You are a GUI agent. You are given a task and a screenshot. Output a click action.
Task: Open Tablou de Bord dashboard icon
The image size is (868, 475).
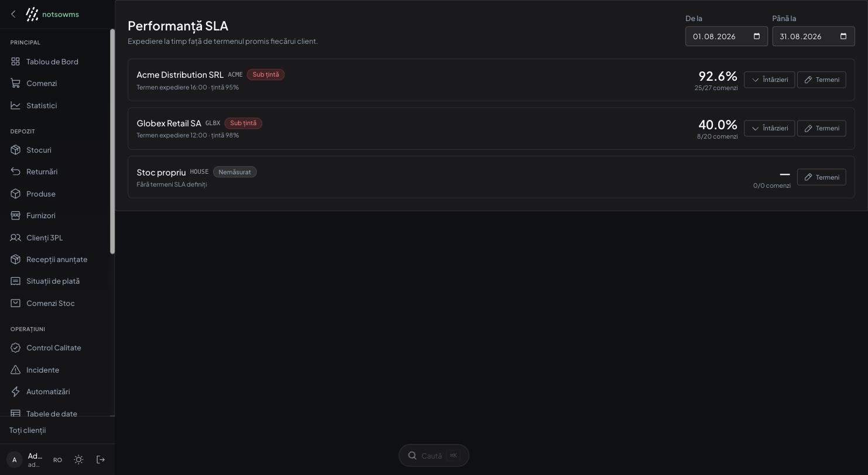[16, 61]
